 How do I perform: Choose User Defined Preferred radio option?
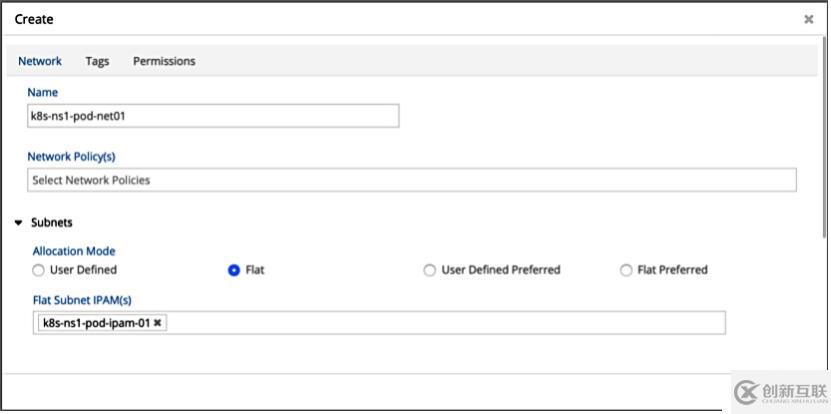point(430,270)
